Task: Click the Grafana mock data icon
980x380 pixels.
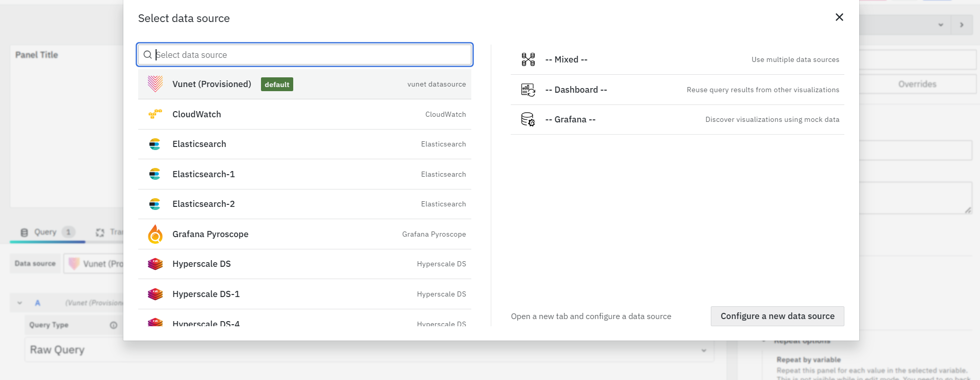Action: [x=528, y=119]
